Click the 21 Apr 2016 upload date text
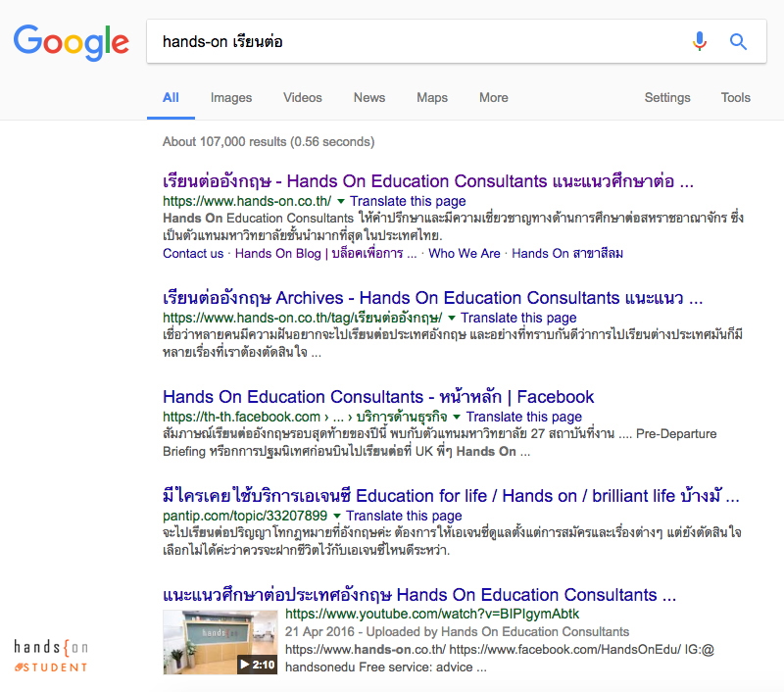The width and height of the screenshot is (784, 692). coord(319,631)
